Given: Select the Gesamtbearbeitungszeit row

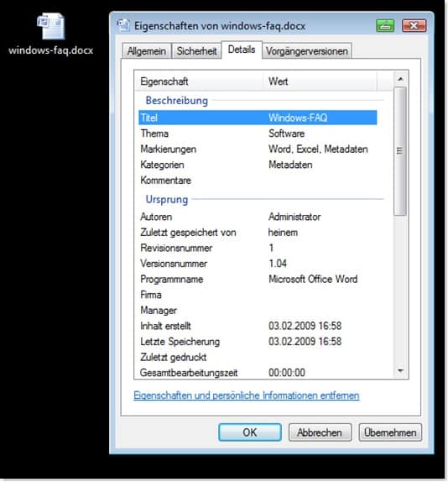Looking at the screenshot, I should coord(258,373).
